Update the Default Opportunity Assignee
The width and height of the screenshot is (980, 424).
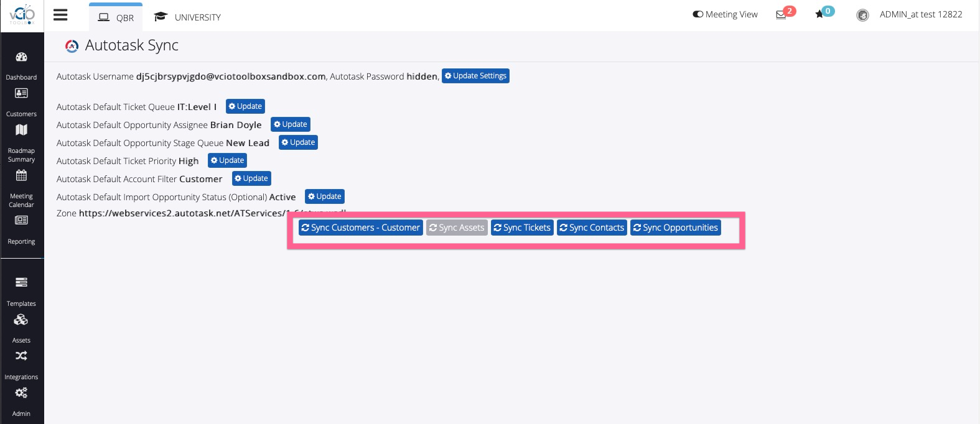coord(291,124)
